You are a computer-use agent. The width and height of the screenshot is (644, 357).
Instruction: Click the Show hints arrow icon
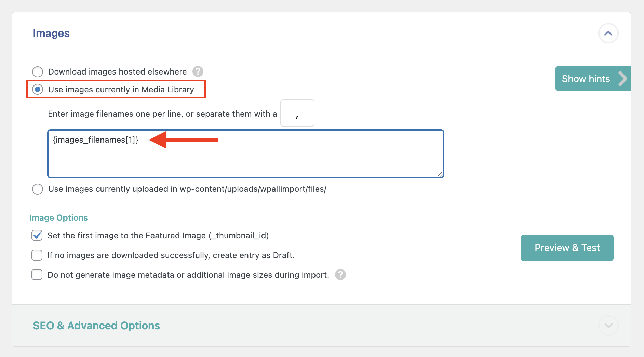point(623,79)
